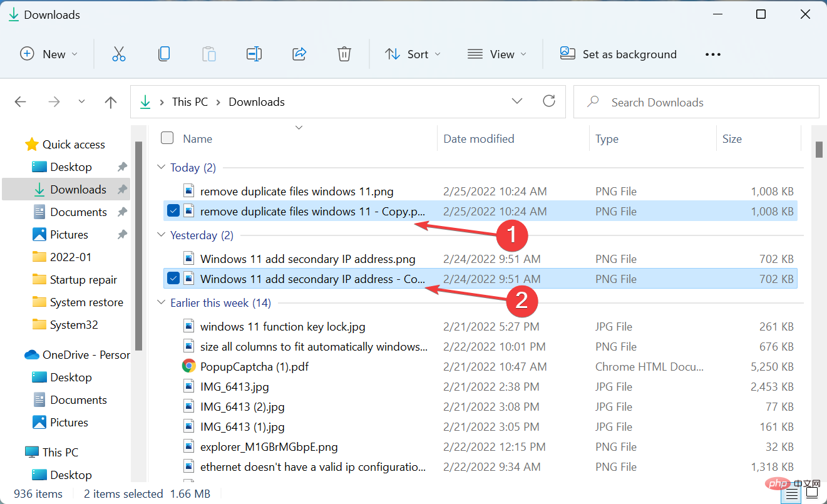This screenshot has height=504, width=827.
Task: Open the See more ellipsis menu
Action: coord(713,54)
